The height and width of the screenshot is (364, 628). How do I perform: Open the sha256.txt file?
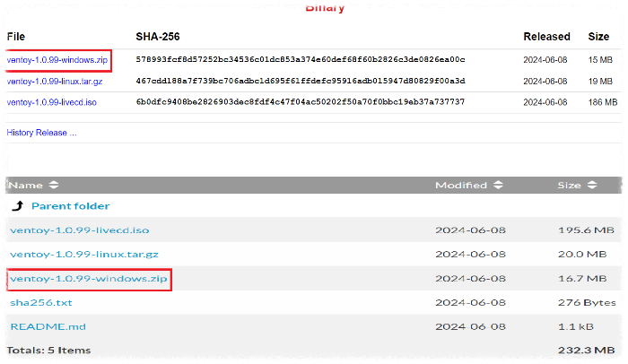point(41,303)
